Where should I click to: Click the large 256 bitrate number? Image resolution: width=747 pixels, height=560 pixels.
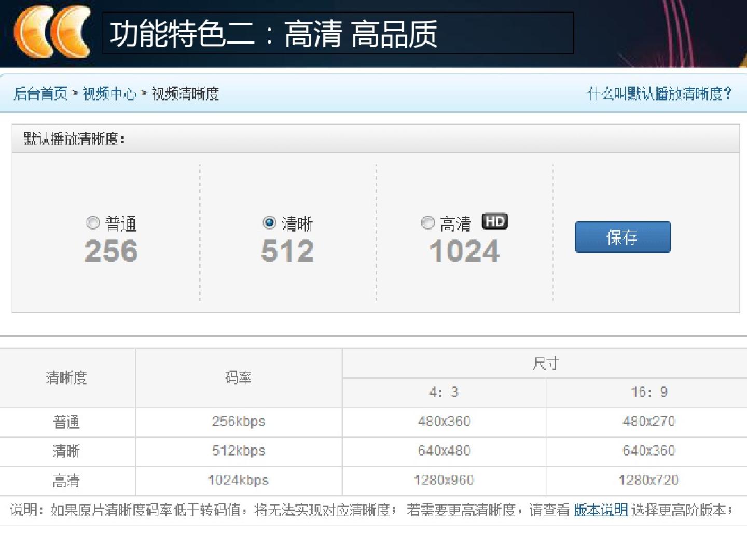pos(111,251)
